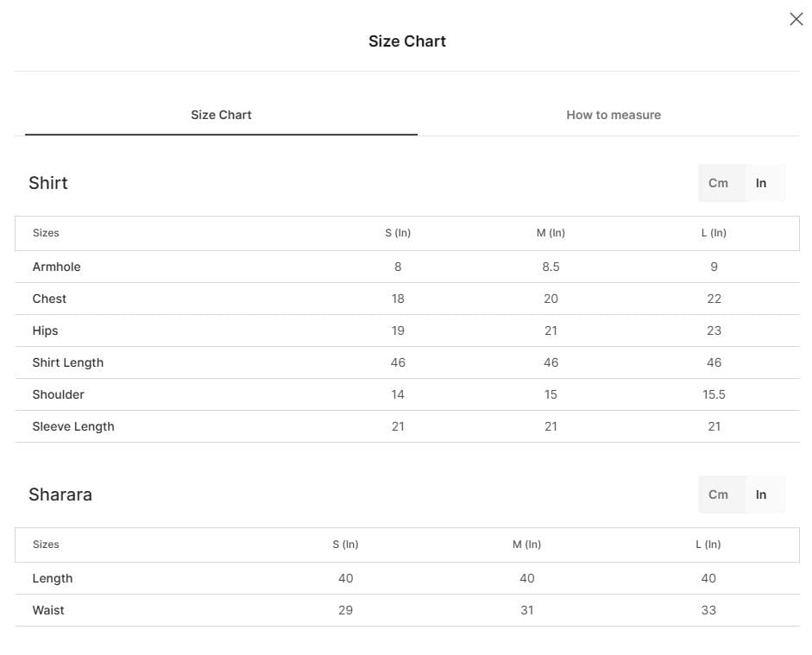Select the Sleeve Length row label
The width and height of the screenshot is (812, 655).
[x=73, y=426]
